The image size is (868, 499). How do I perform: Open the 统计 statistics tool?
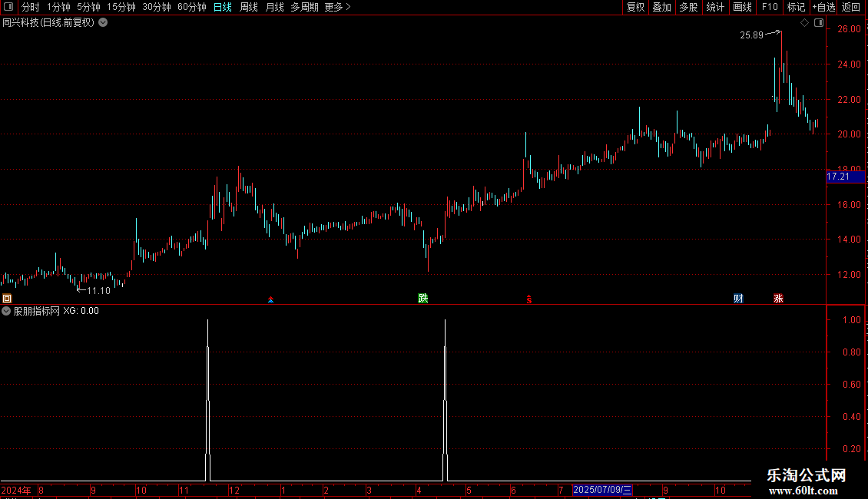point(715,7)
